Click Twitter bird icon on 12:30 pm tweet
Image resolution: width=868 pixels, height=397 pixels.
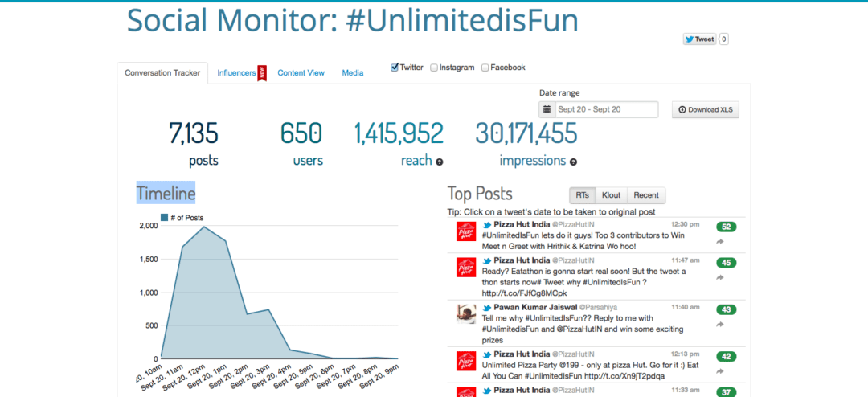(x=487, y=225)
